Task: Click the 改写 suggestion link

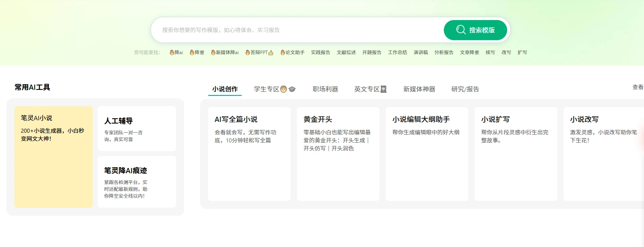Action: coord(506,53)
